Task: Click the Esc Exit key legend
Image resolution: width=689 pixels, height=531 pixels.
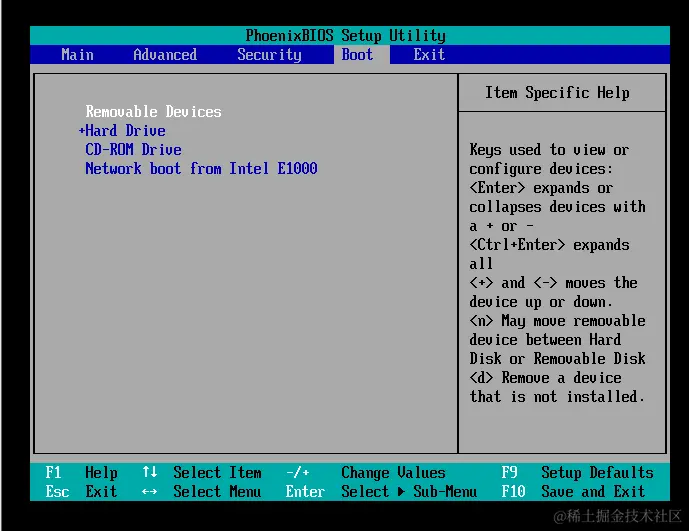Action: [x=82, y=491]
